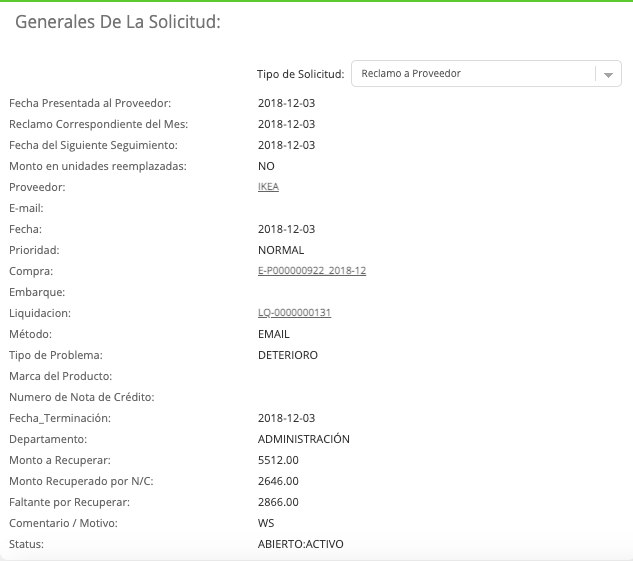
Task: Open purchase link E-P000000922_2018-12
Action: (312, 271)
